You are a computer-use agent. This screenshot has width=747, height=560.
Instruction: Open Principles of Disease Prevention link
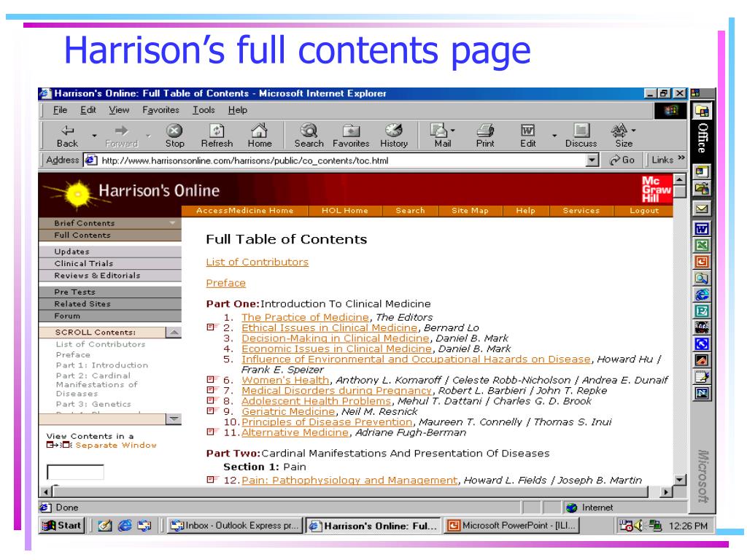[x=327, y=422]
